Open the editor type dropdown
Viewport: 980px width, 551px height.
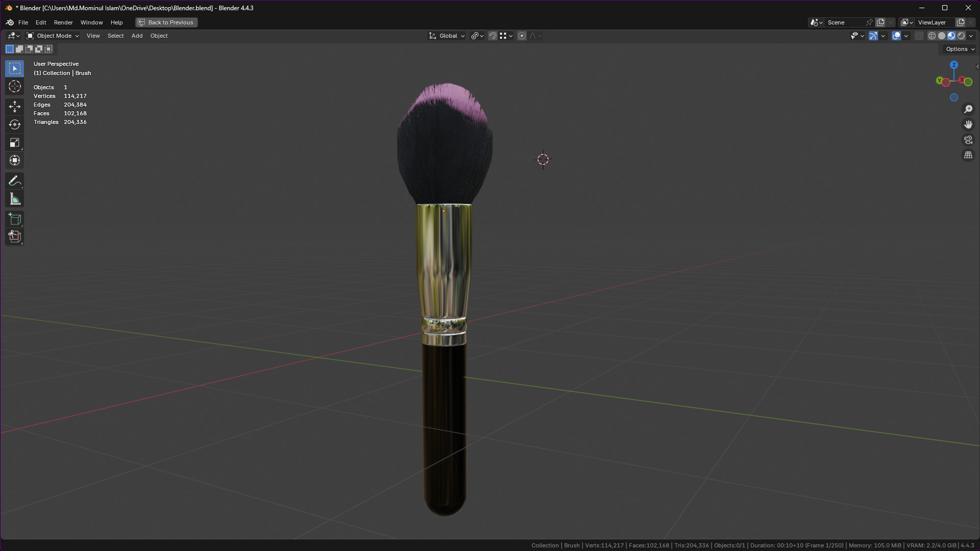coord(14,36)
